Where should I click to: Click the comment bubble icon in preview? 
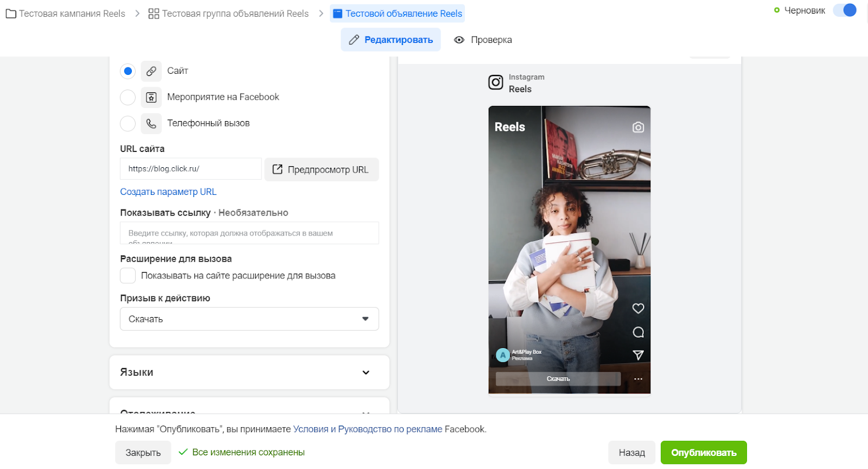point(638,332)
